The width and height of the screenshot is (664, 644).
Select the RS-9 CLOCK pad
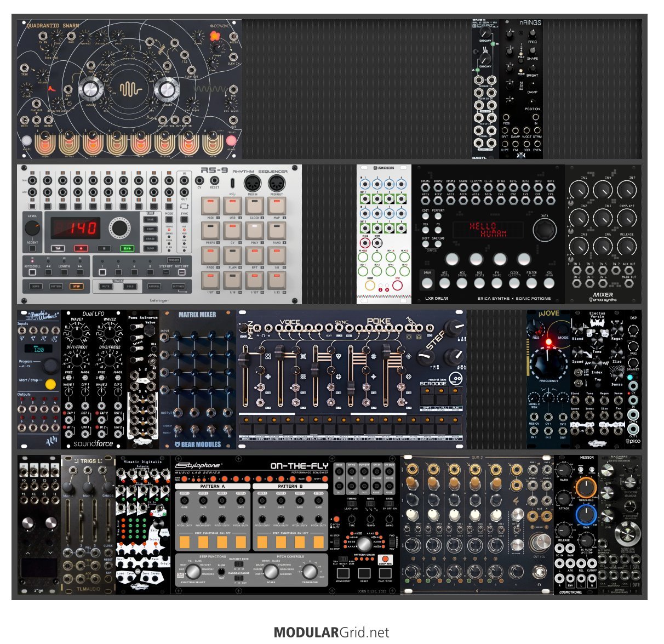click(254, 206)
